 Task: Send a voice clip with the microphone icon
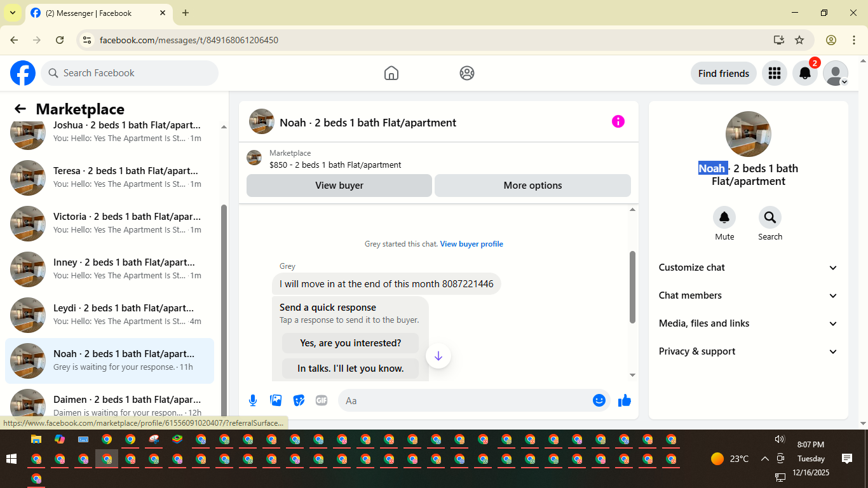coord(253,400)
